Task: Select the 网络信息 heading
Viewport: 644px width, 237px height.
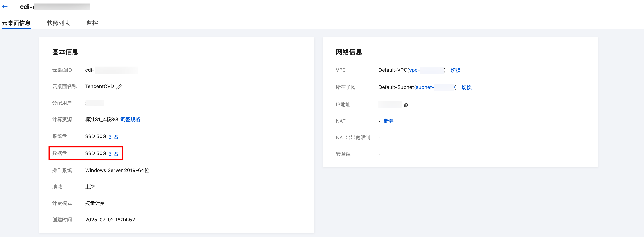Action: pos(349,52)
